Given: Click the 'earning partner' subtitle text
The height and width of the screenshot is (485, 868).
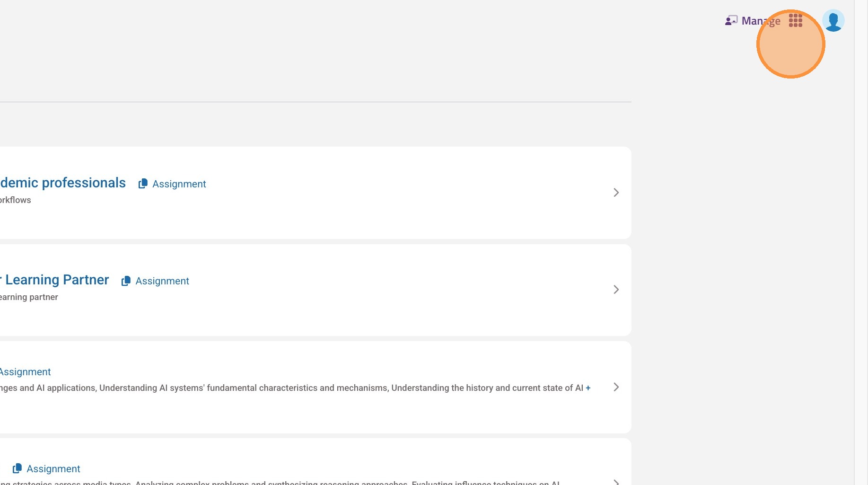Looking at the screenshot, I should [29, 297].
